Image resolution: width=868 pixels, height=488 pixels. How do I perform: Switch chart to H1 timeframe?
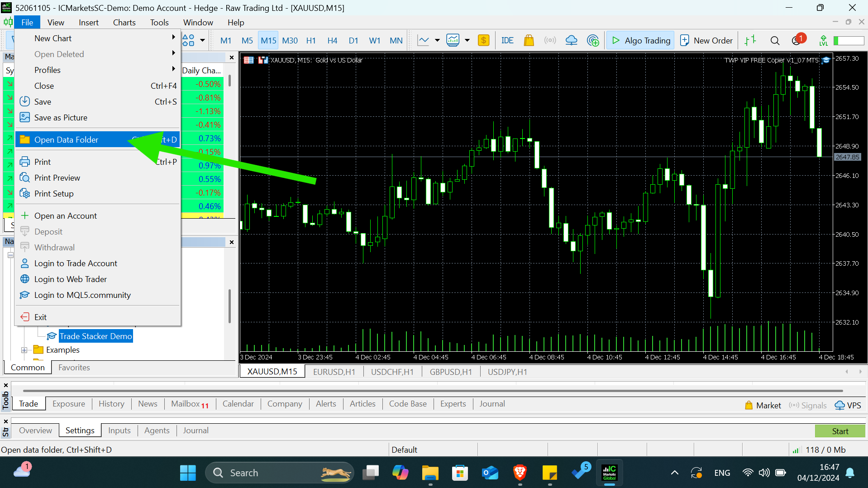click(311, 40)
